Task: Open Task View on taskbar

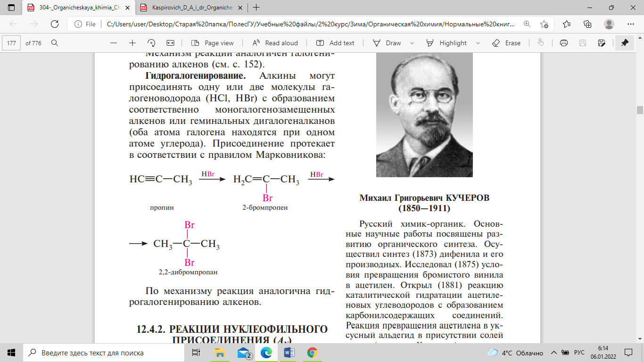Action: click(196, 353)
